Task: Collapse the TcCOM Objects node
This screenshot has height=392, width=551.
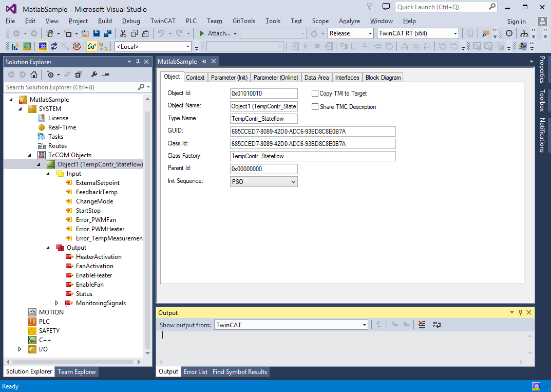Action: click(29, 155)
